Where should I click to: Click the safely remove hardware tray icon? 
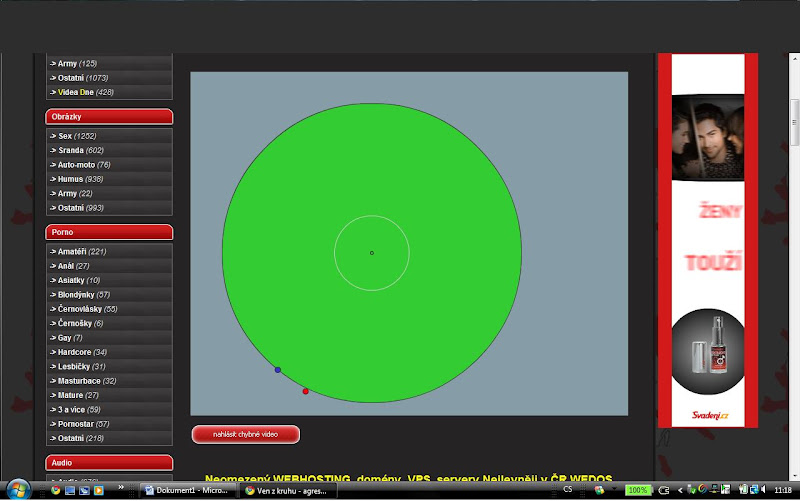point(691,490)
